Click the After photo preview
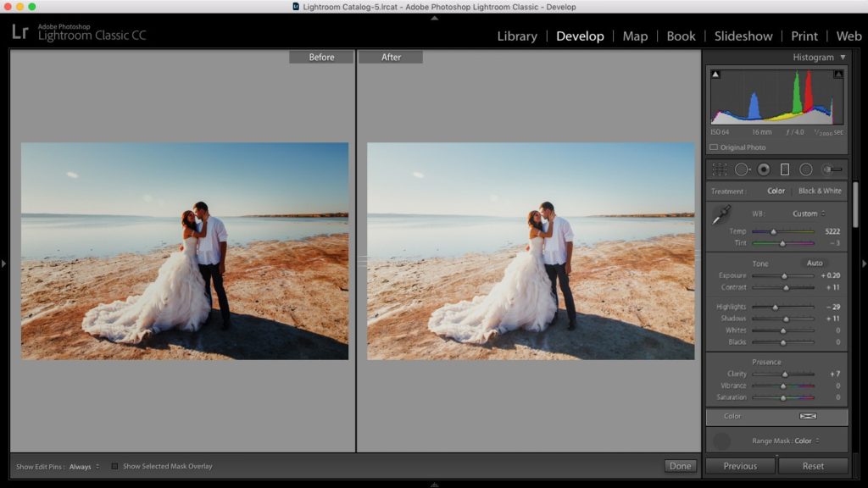868x488 pixels. 531,251
